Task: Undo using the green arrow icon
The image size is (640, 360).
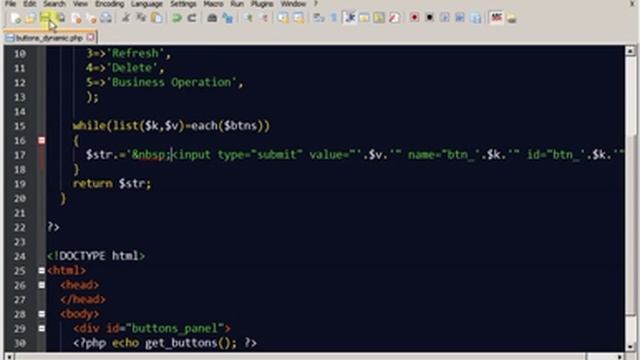Action: [x=176, y=18]
